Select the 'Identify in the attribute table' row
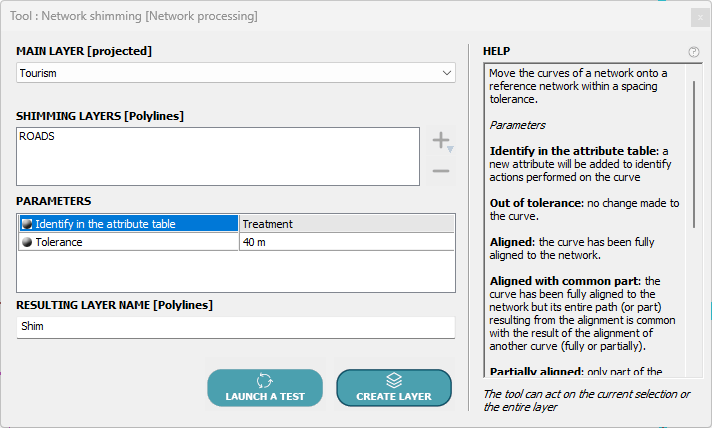 point(128,224)
